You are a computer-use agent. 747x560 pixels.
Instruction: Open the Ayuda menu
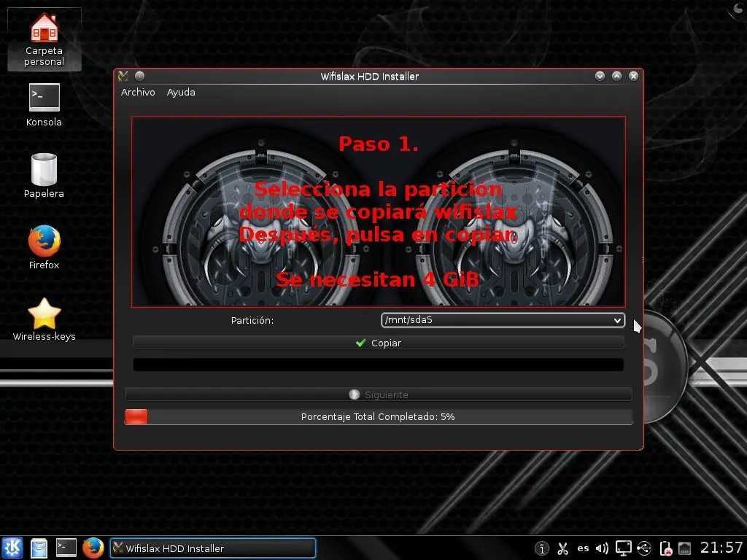[x=181, y=93]
